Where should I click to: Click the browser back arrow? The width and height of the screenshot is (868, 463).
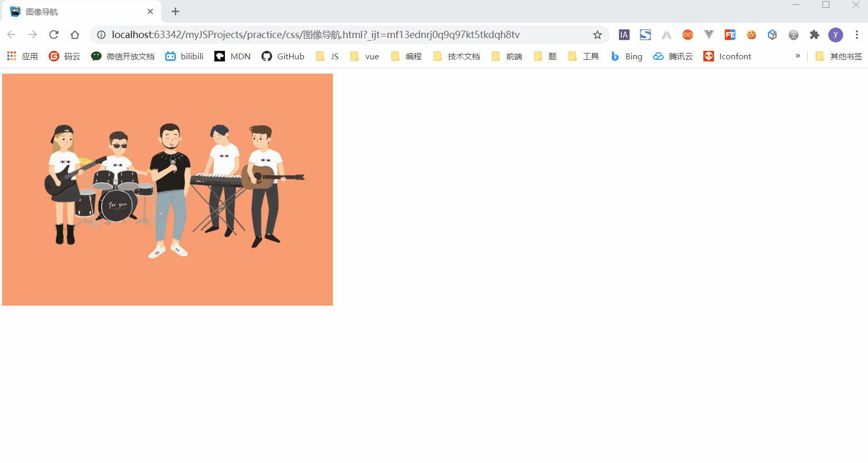(12, 34)
